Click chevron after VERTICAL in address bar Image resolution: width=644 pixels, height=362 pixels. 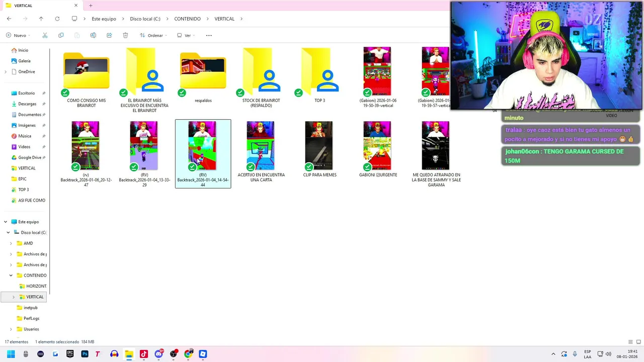coord(242,19)
